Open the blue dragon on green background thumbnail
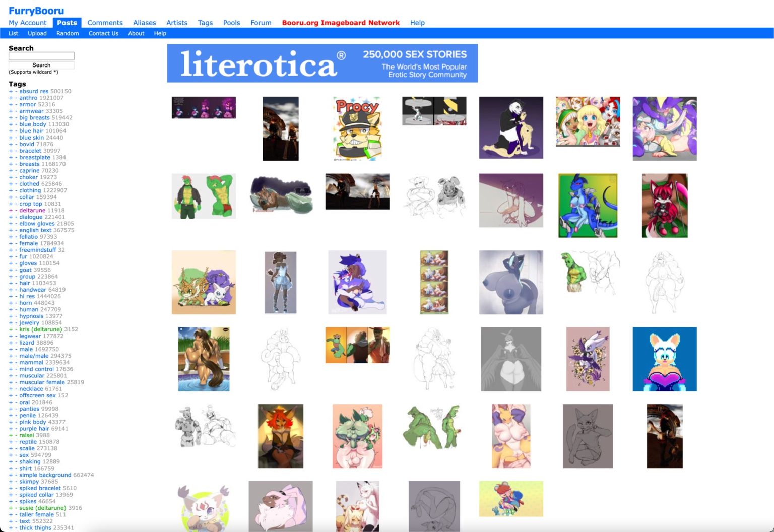 tap(588, 206)
